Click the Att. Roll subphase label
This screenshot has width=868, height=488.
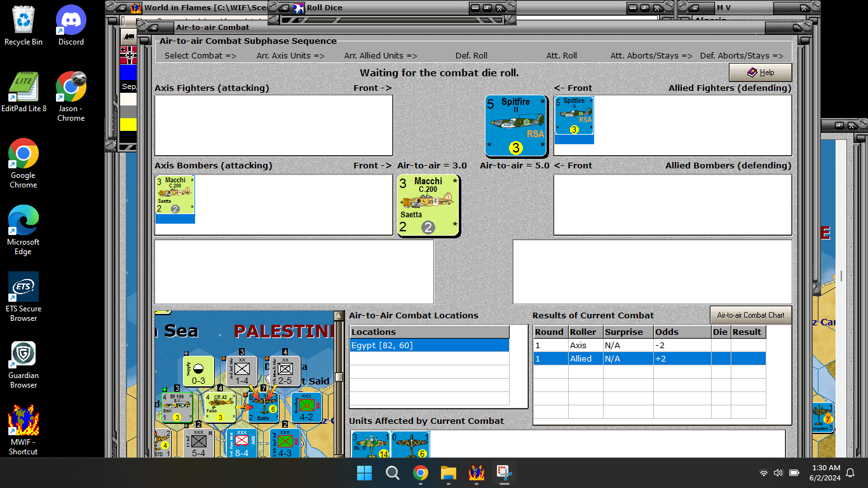coord(562,56)
